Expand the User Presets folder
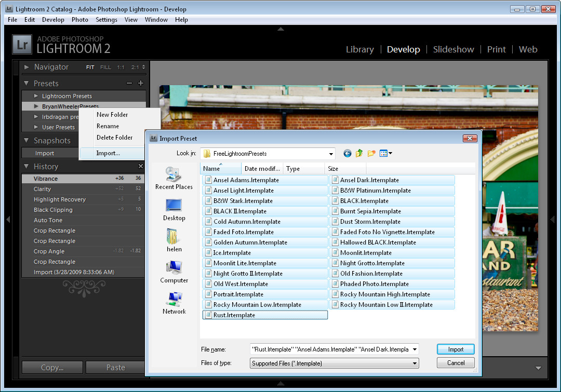561x392 pixels. point(36,127)
